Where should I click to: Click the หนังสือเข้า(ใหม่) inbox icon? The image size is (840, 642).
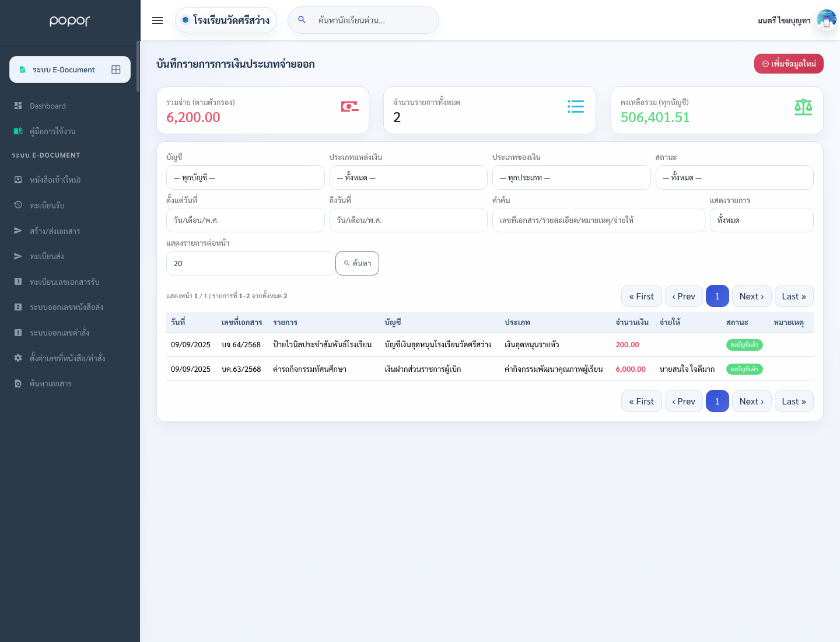click(18, 180)
